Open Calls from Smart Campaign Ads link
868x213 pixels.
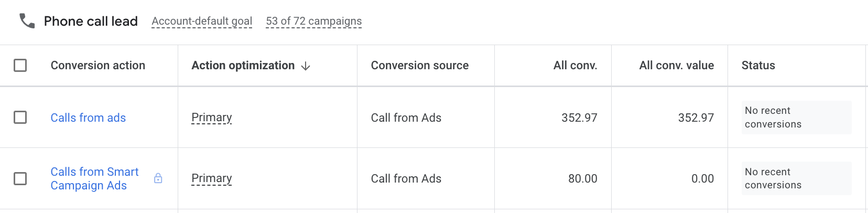point(95,178)
